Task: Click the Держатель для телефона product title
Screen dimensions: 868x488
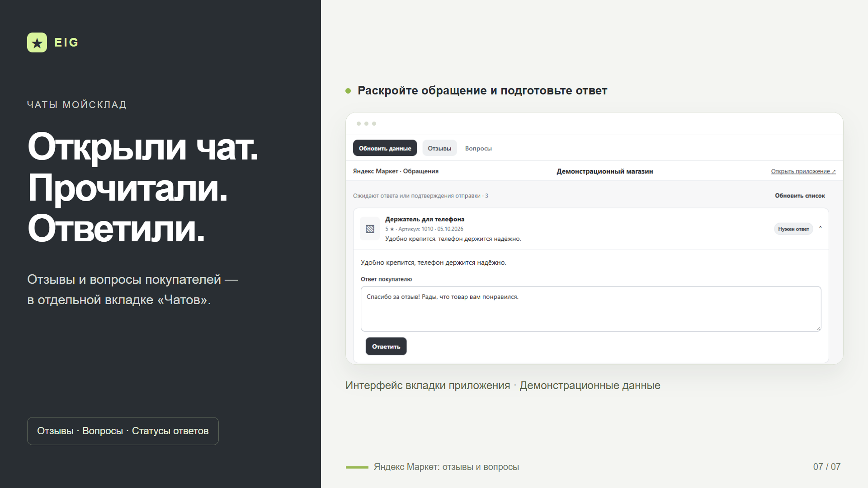Action: point(425,219)
